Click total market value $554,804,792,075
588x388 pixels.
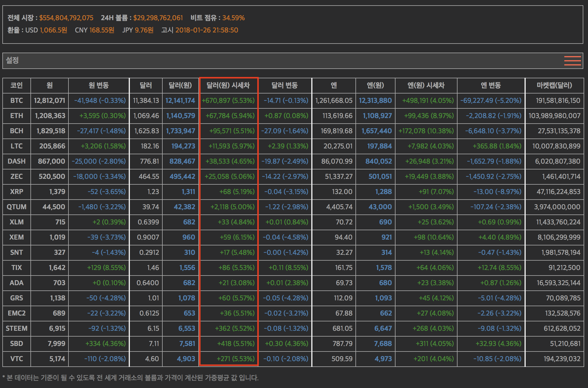click(66, 18)
